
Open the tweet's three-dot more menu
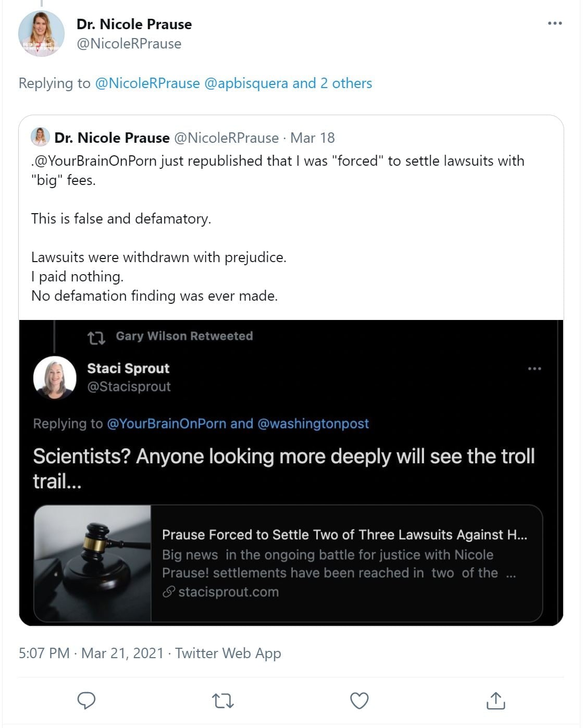click(555, 23)
